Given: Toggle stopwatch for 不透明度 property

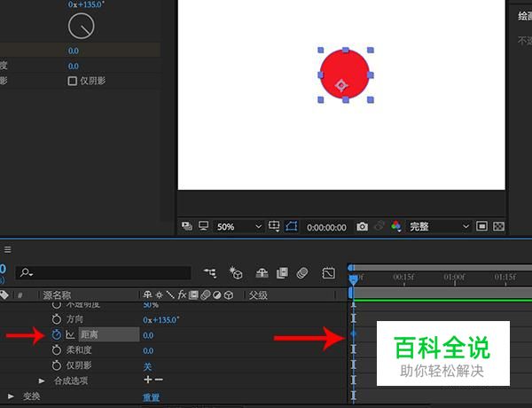Looking at the screenshot, I should [x=57, y=305].
